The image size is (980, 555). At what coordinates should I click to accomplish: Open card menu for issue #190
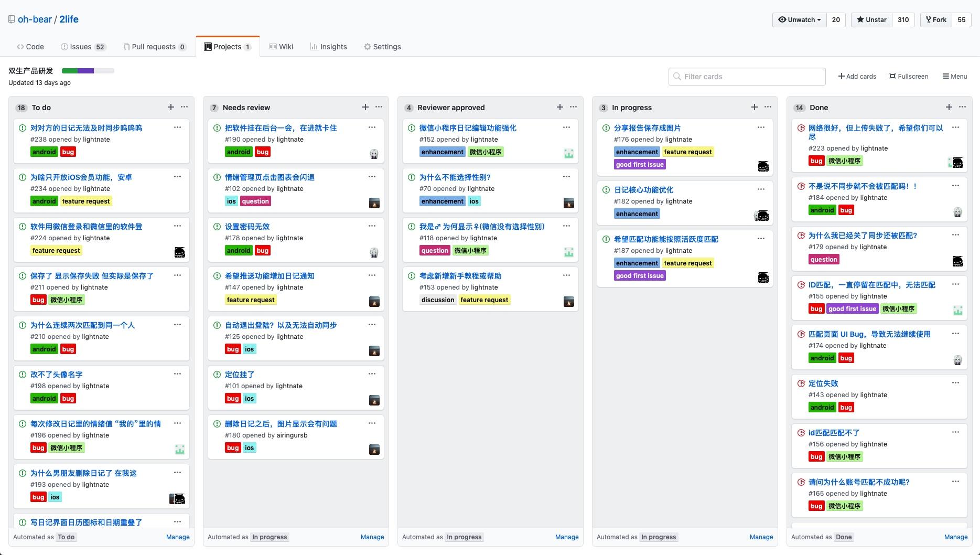pos(372,127)
